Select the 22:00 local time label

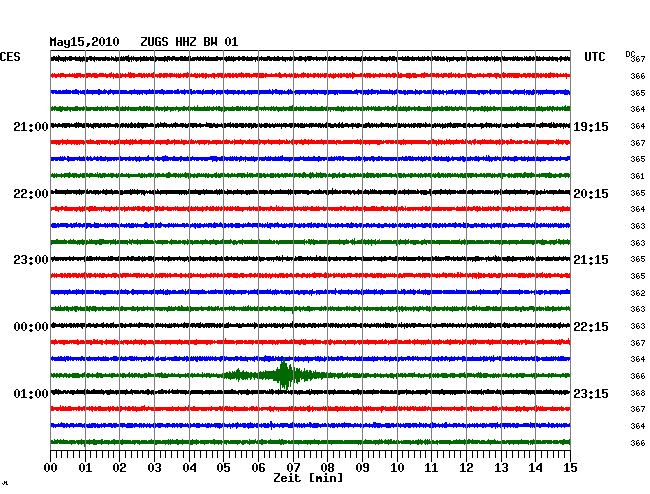point(31,194)
